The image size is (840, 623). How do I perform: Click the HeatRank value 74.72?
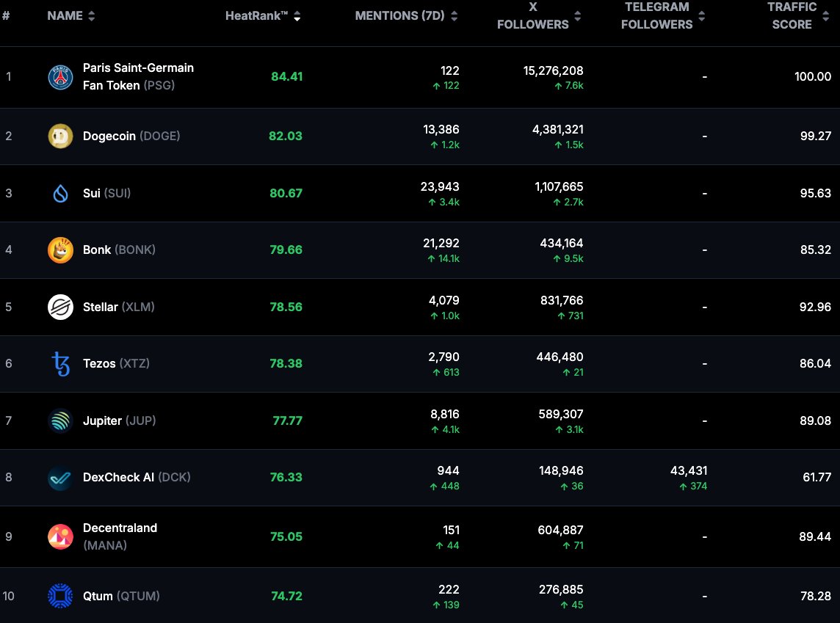pyautogui.click(x=286, y=596)
